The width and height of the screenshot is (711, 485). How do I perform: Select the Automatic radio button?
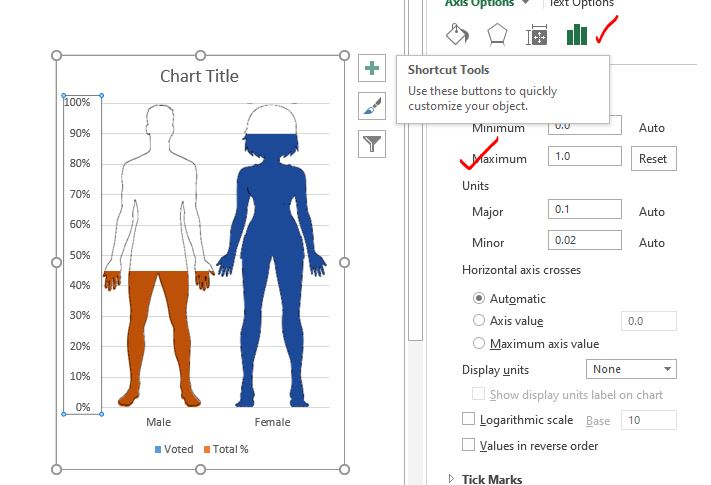point(479,298)
